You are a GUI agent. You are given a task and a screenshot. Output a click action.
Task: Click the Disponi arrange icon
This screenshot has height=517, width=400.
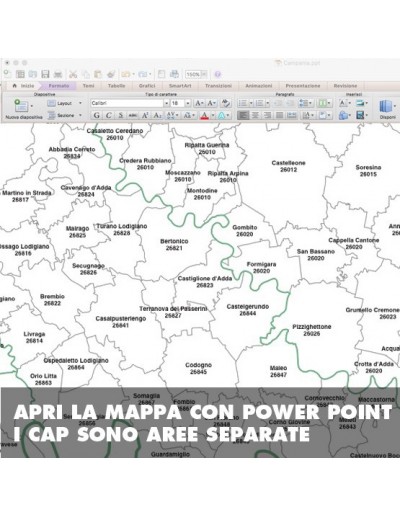coord(385,106)
